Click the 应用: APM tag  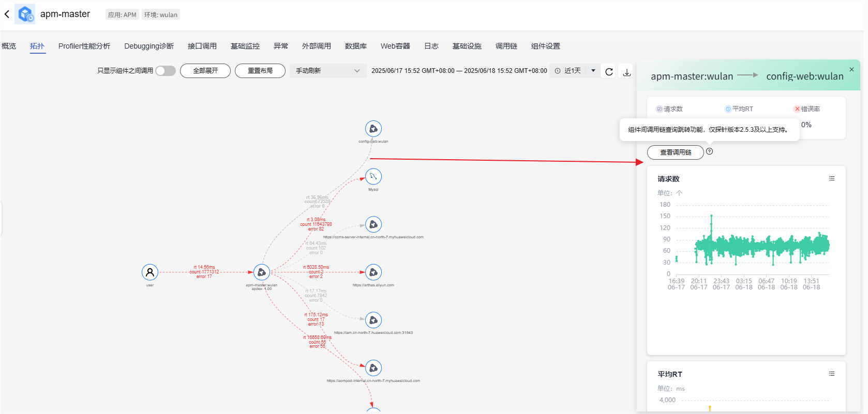(x=122, y=14)
